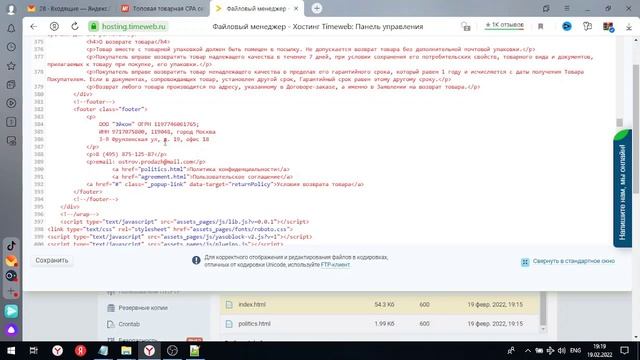Bookmark this page with the flag icon
640x360 pixels.
pos(540,27)
